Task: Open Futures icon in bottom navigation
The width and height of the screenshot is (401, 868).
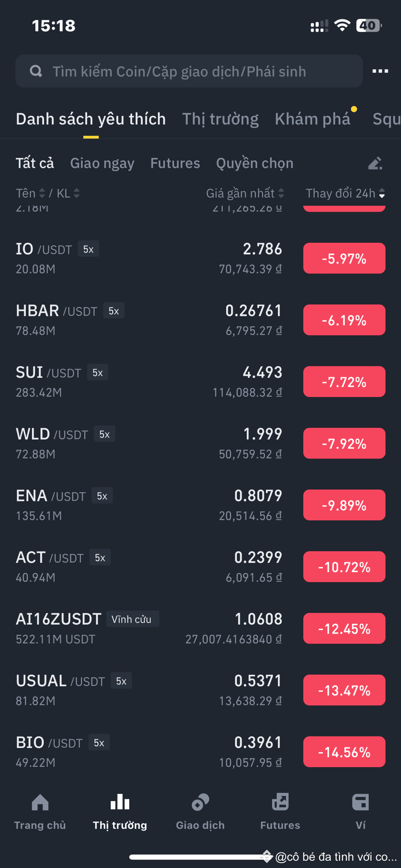Action: (x=280, y=803)
